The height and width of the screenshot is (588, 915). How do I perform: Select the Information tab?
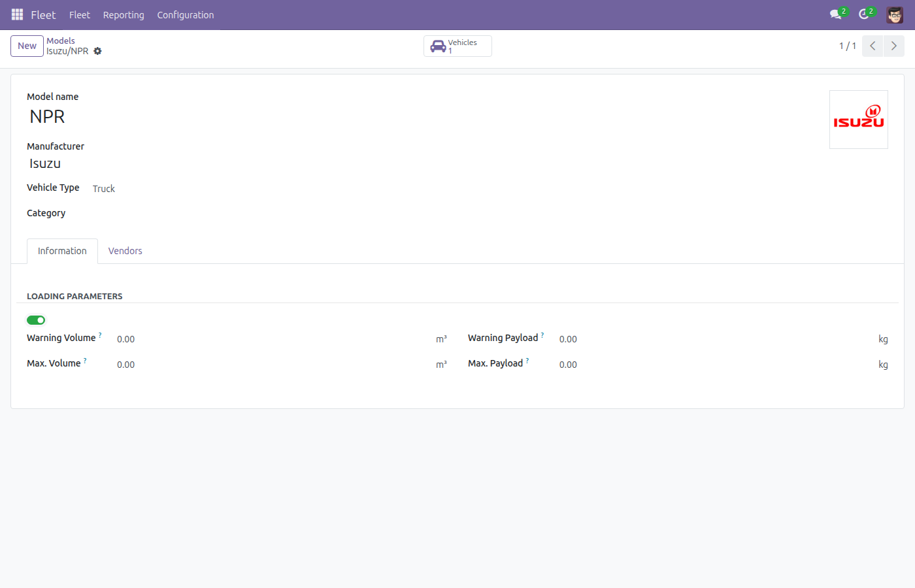click(x=62, y=251)
